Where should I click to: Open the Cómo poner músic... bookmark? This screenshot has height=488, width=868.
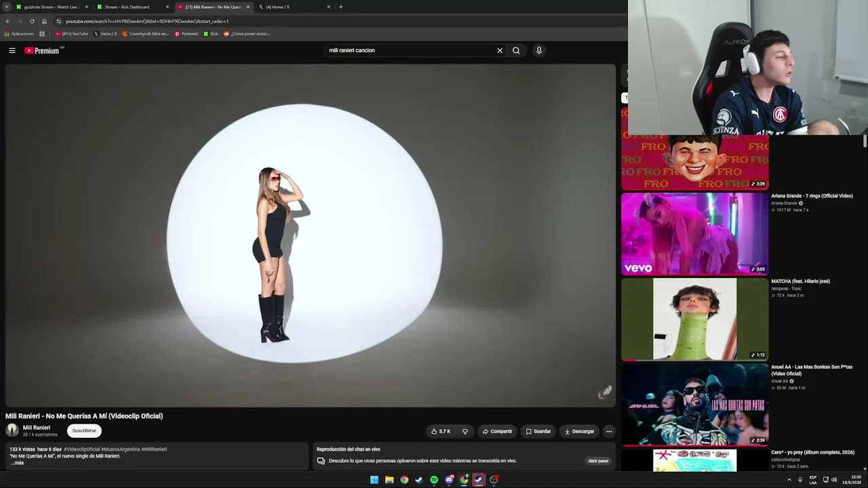[x=247, y=34]
